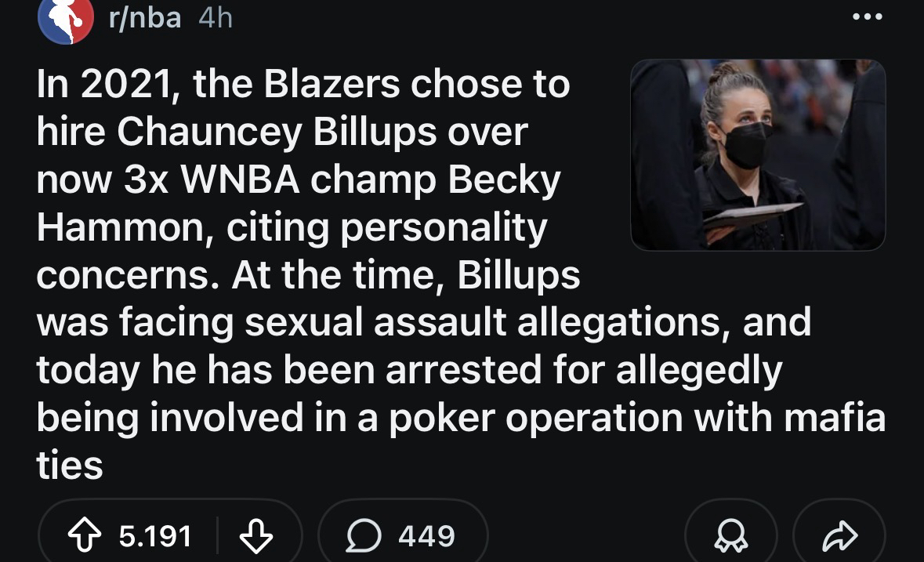Open the r/nba subreddit avatar logo
The height and width of the screenshot is (562, 924).
pyautogui.click(x=65, y=20)
